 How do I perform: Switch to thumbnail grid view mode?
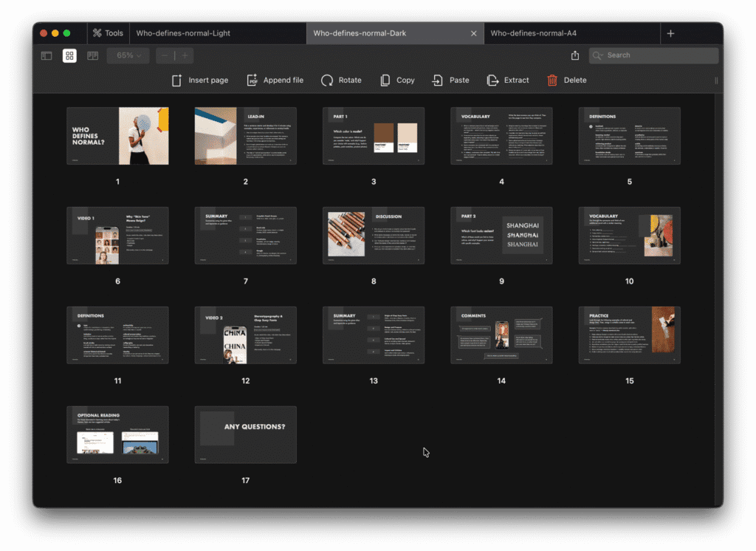(69, 55)
